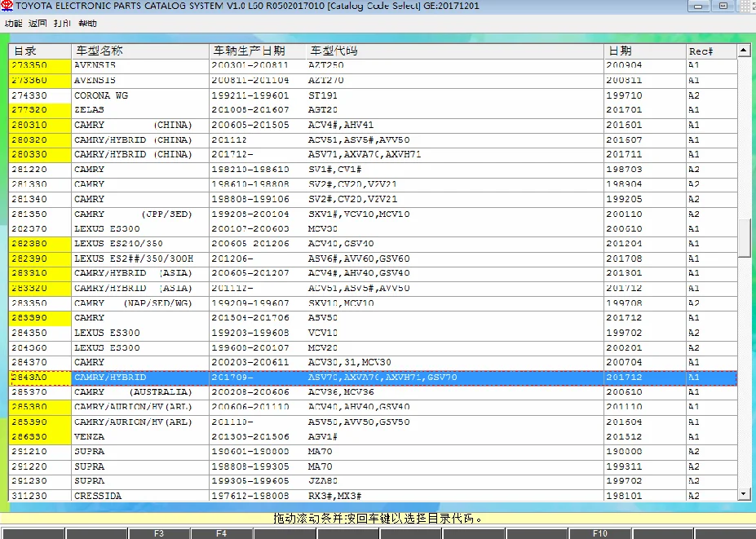Select catalog code 282370 LEXUS ES300
Screen dimensions: 756x539
[x=30, y=228]
